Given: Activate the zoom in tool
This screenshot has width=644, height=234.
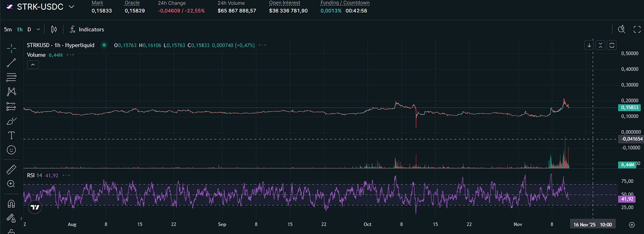Looking at the screenshot, I should pos(11,184).
